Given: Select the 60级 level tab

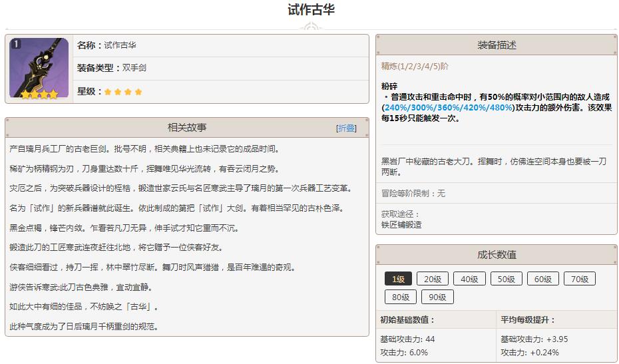Looking at the screenshot, I should click(x=543, y=279).
